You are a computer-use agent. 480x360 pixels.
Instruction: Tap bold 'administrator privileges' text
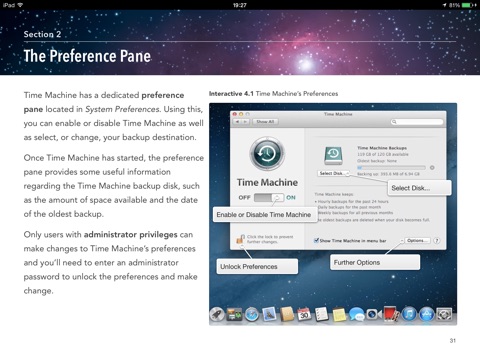click(x=130, y=234)
